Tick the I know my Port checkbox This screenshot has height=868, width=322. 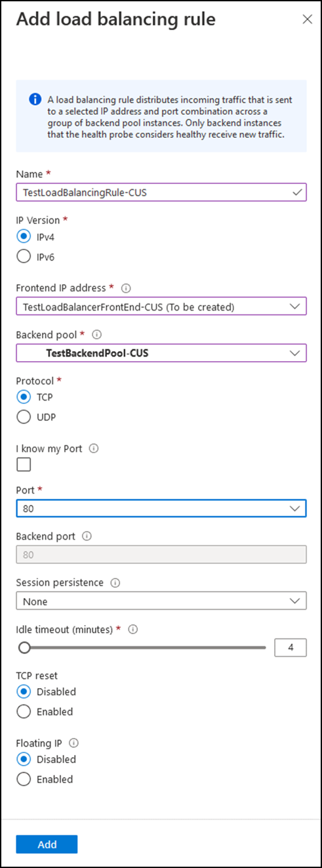pyautogui.click(x=24, y=465)
